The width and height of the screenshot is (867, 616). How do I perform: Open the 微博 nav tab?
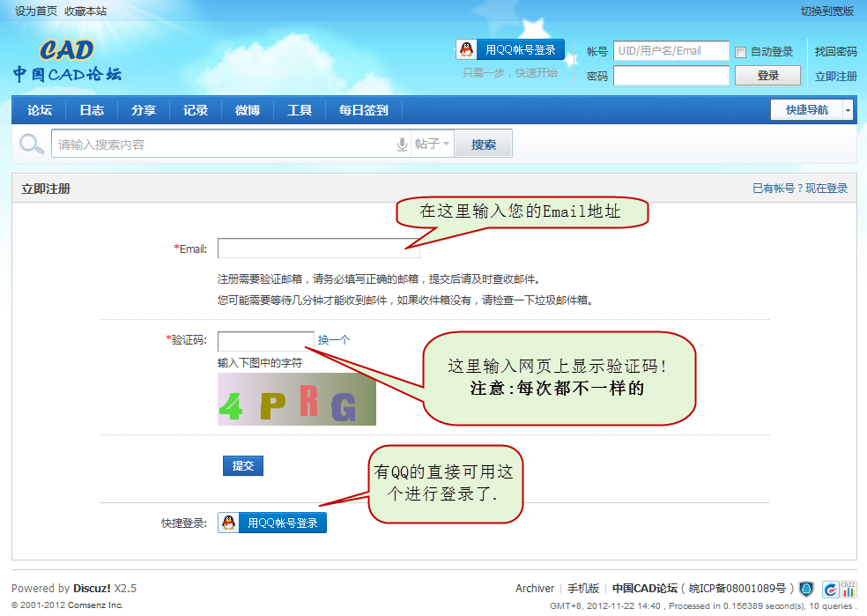[x=248, y=110]
